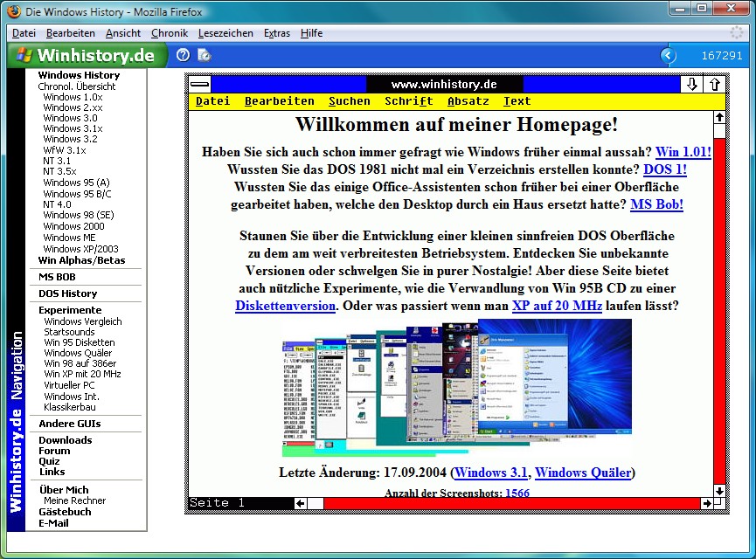Follow the 'DOS 1!' link
This screenshot has height=559, width=756.
click(665, 169)
